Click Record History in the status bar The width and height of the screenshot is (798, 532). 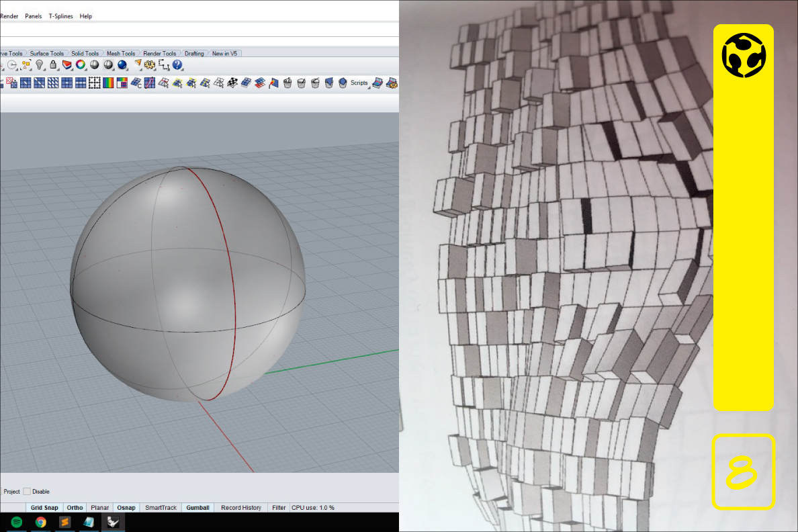(x=241, y=508)
